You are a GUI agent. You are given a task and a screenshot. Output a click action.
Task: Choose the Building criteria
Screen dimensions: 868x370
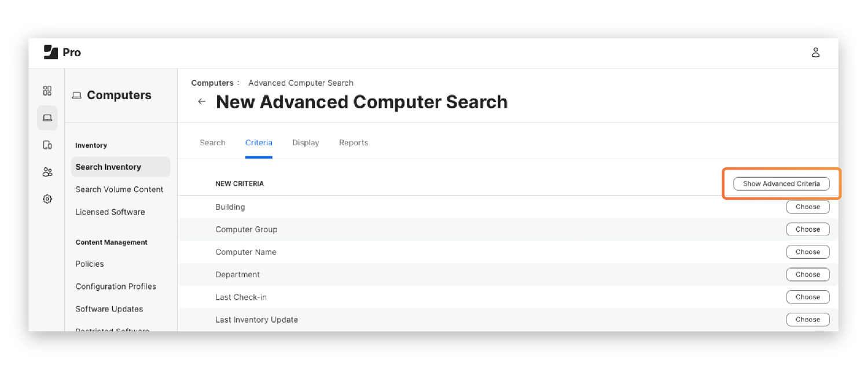[807, 207]
